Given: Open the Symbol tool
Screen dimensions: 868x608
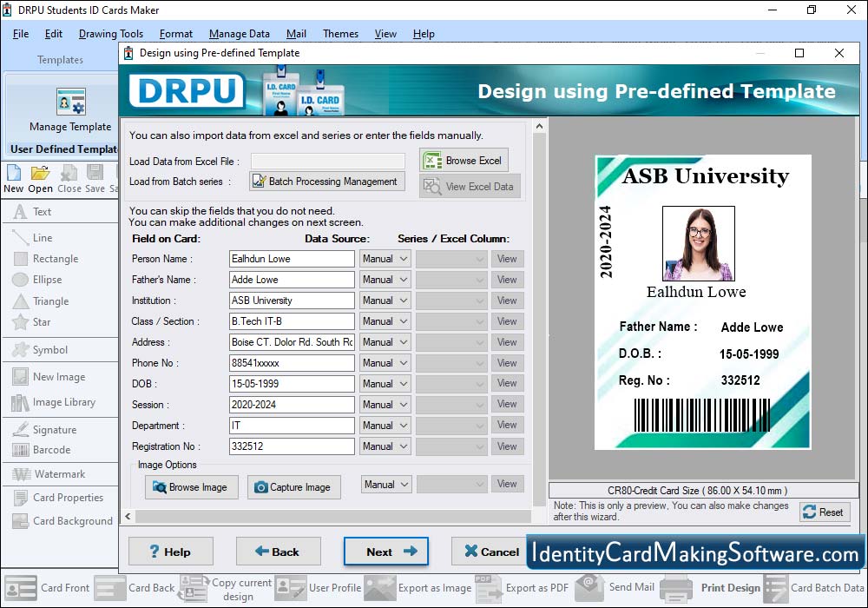Looking at the screenshot, I should point(40,350).
